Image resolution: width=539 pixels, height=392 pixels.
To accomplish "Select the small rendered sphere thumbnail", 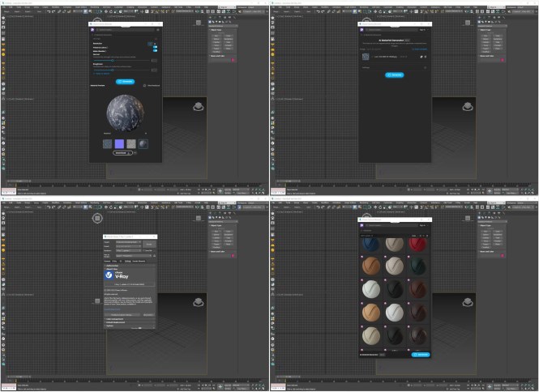I will pyautogui.click(x=143, y=143).
